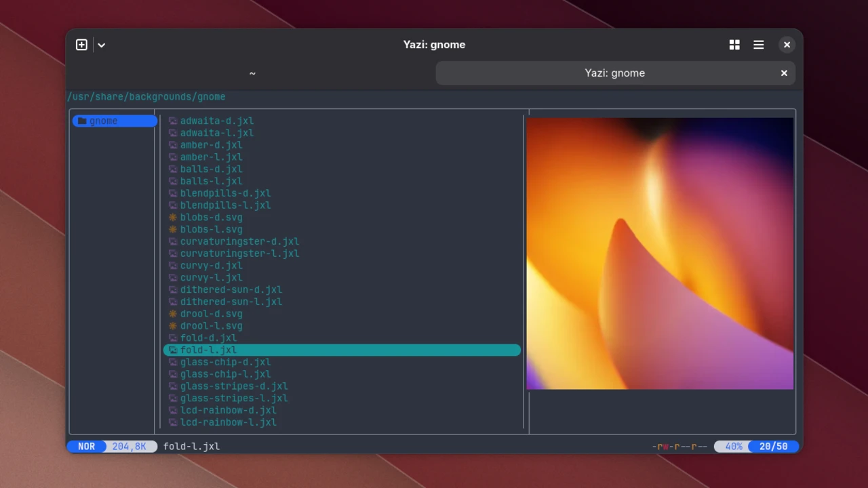Click the file icon beside adwaita-d.jxl
Screen dimensions: 868x488
click(173, 121)
